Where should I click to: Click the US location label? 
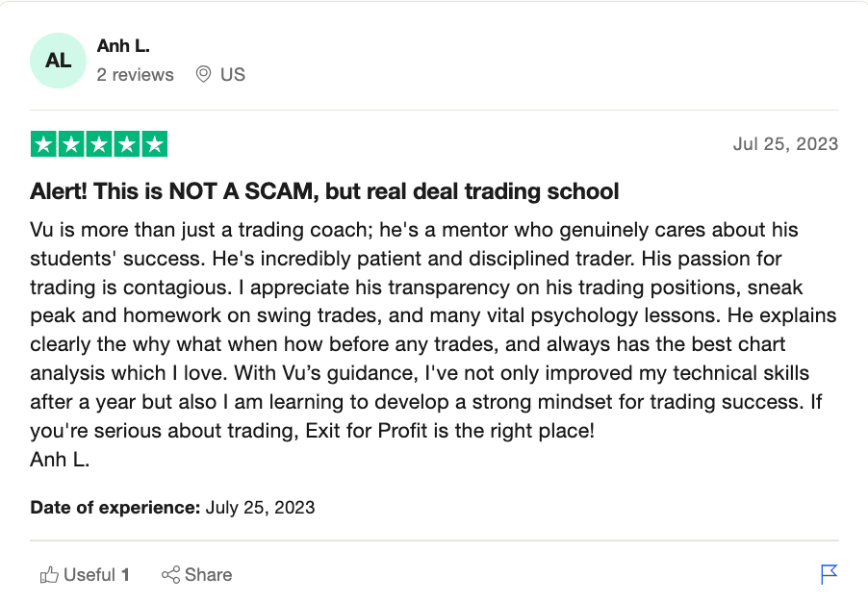tap(233, 75)
